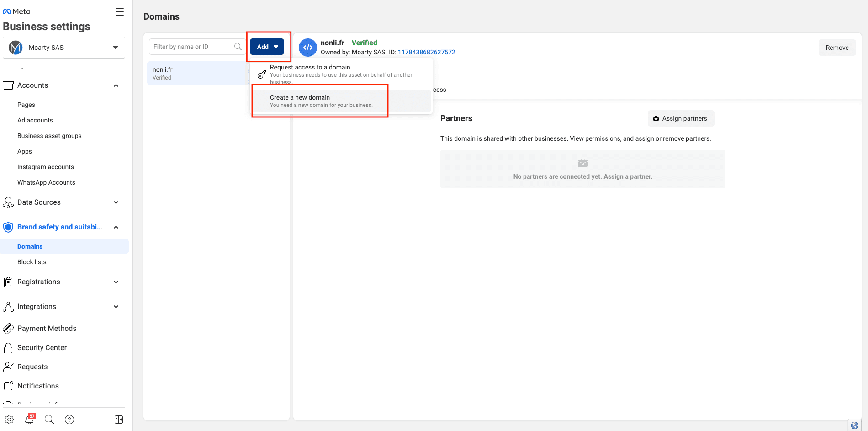Screen dimensions: 868x431
Task: Expand the Integrations section
Action: [x=116, y=307]
